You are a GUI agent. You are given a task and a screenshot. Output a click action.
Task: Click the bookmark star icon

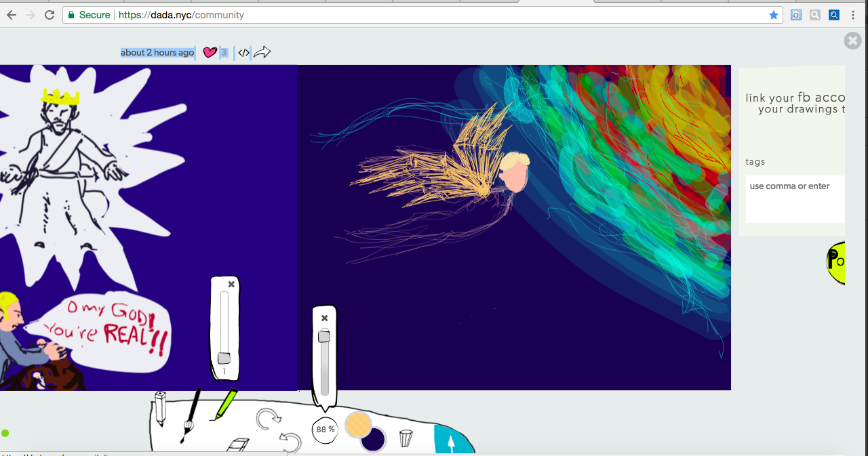coord(774,15)
